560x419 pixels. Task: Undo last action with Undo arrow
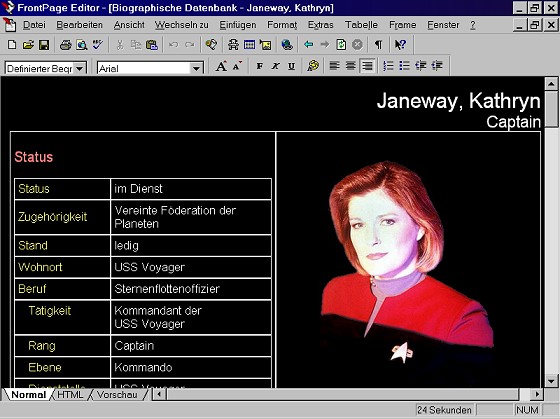click(x=174, y=45)
